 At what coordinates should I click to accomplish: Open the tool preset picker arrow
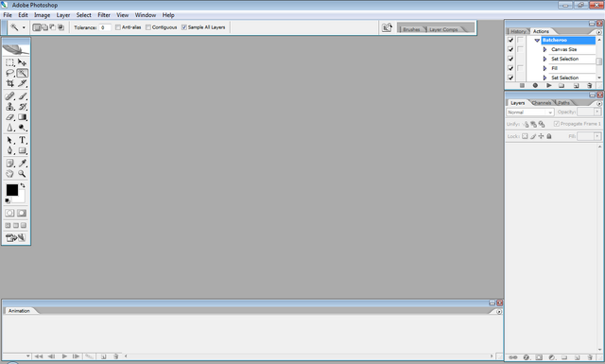pos(24,27)
